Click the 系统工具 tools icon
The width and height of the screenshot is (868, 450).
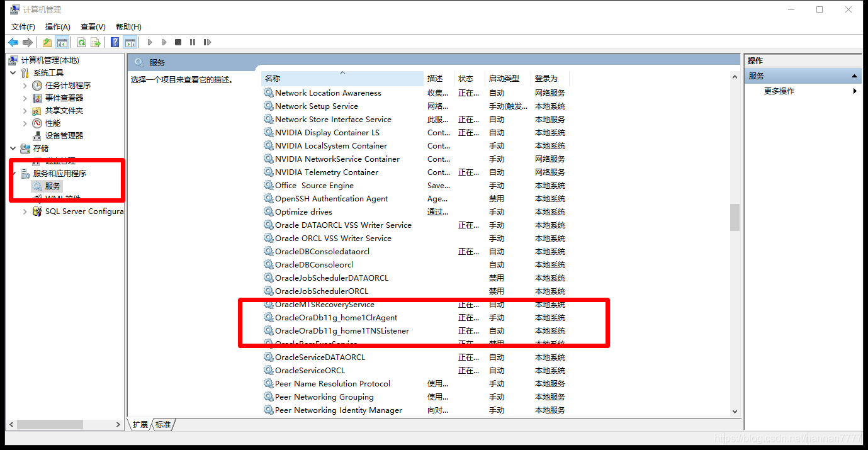coord(26,72)
